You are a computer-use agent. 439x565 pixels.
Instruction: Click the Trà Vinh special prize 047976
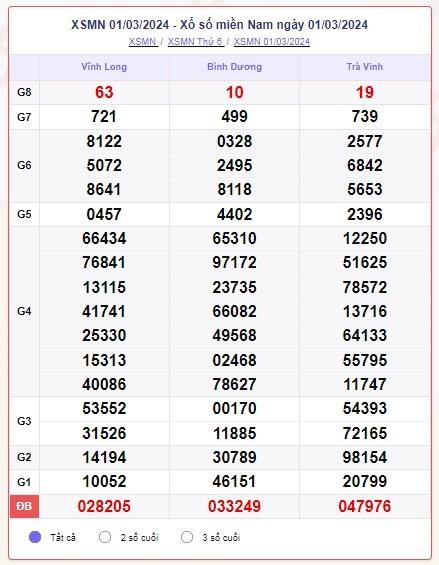365,506
